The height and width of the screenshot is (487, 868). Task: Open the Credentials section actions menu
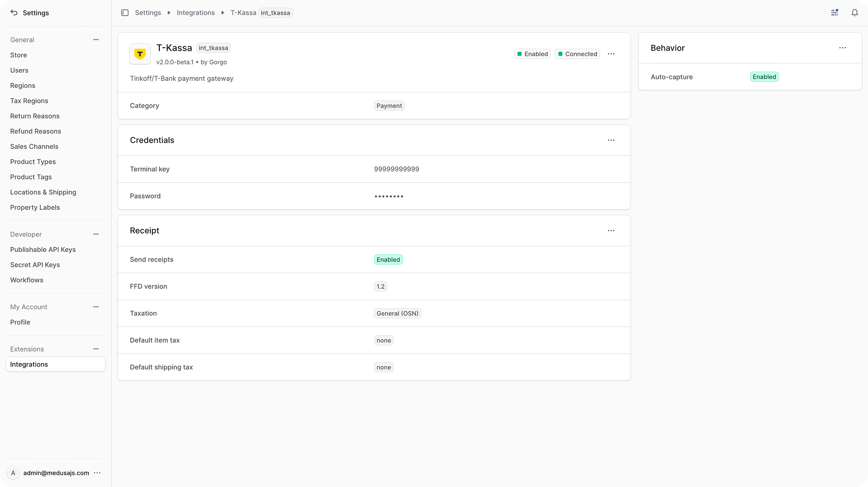(611, 140)
